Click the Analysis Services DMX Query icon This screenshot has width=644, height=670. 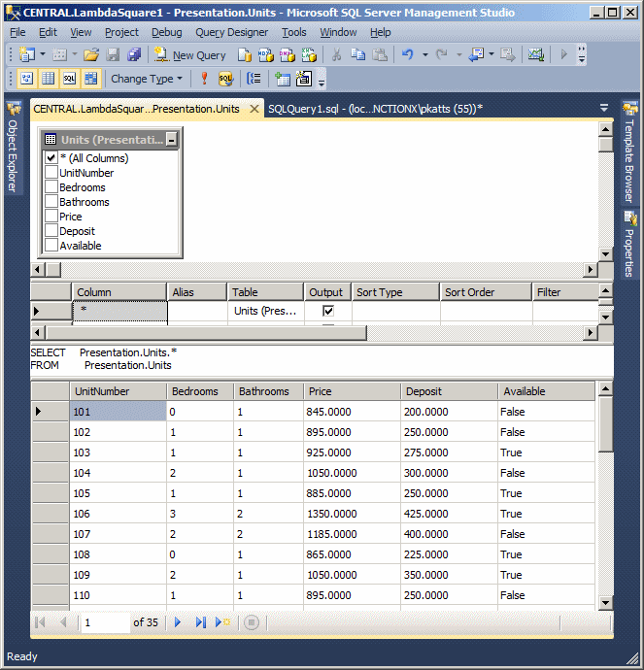point(288,54)
